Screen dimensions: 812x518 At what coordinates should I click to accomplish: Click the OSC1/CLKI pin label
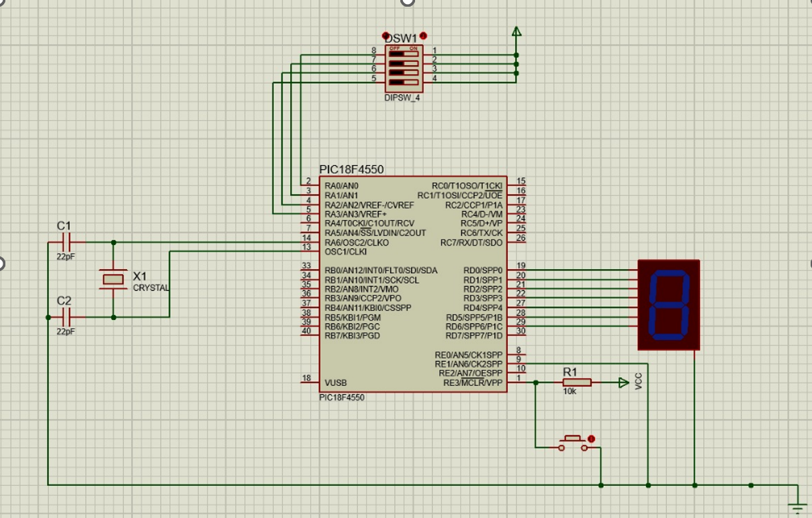(345, 252)
